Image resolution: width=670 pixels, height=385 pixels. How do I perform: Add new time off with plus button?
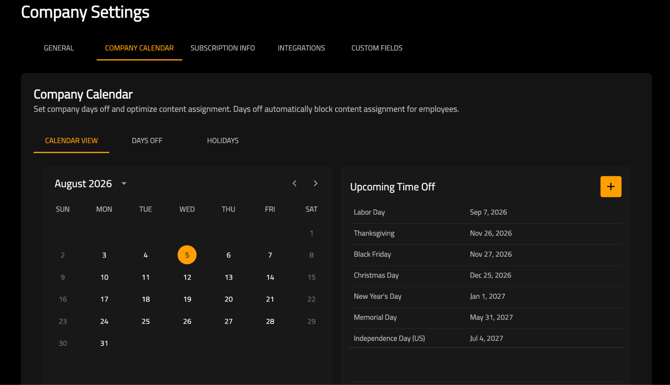click(x=611, y=187)
